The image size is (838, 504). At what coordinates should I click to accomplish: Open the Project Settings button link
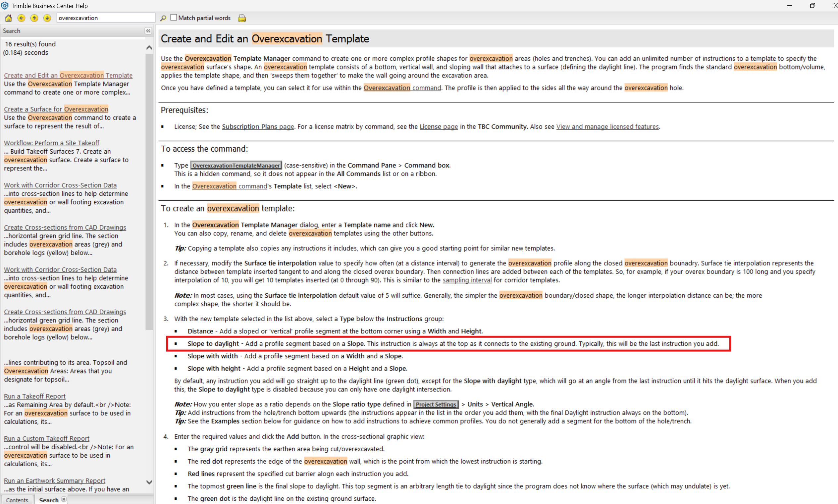click(x=436, y=404)
